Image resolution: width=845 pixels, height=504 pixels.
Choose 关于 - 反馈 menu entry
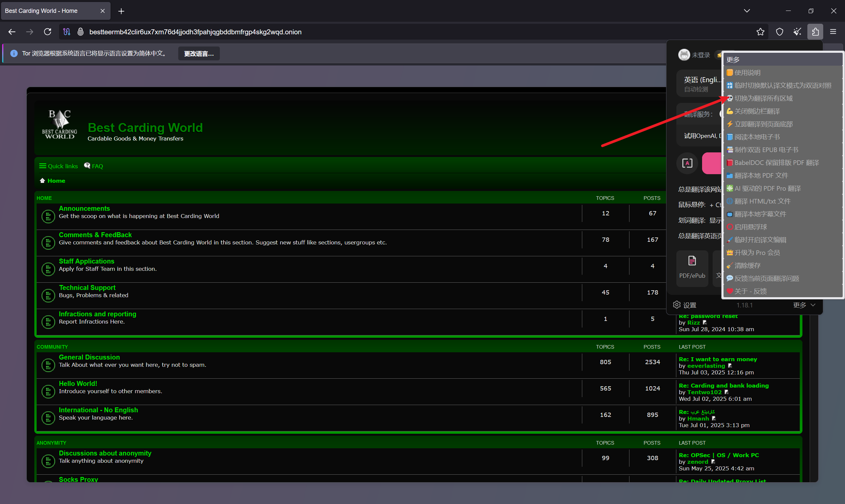click(x=783, y=291)
